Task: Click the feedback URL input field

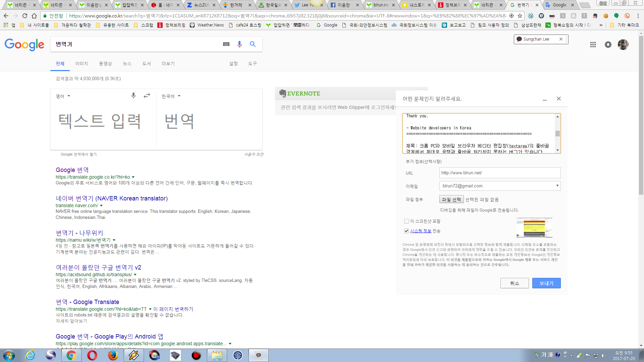Action: click(x=500, y=173)
